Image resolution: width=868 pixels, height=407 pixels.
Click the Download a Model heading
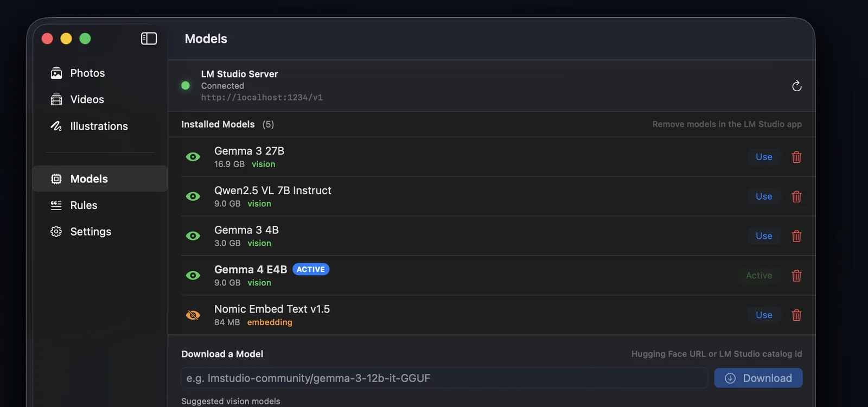[222, 354]
